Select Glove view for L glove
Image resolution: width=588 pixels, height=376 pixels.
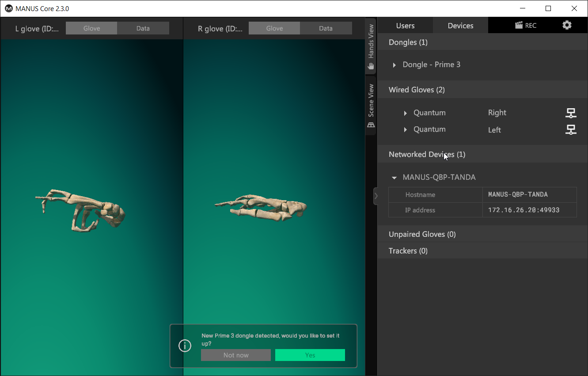tap(91, 28)
